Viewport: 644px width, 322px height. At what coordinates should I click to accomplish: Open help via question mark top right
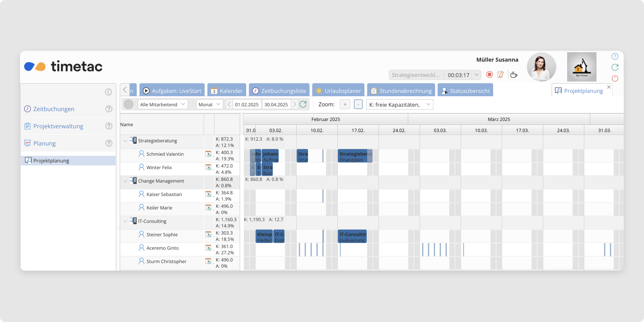(x=615, y=56)
